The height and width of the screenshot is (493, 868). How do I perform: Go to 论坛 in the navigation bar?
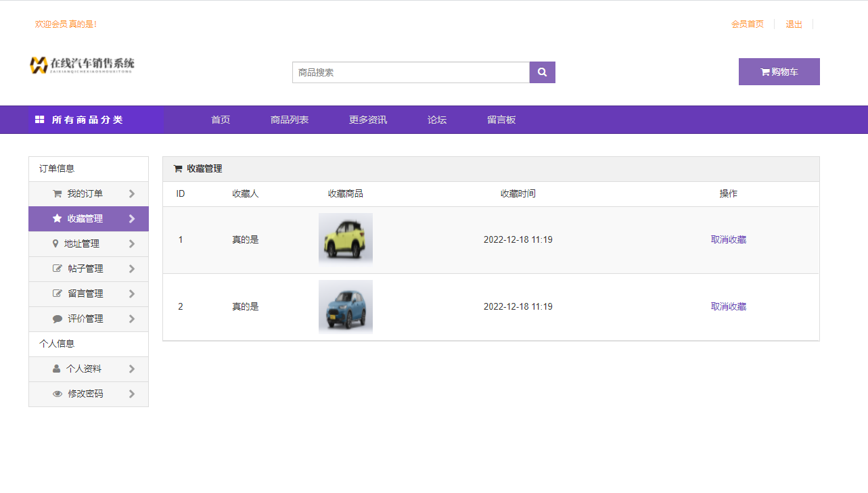(x=437, y=120)
